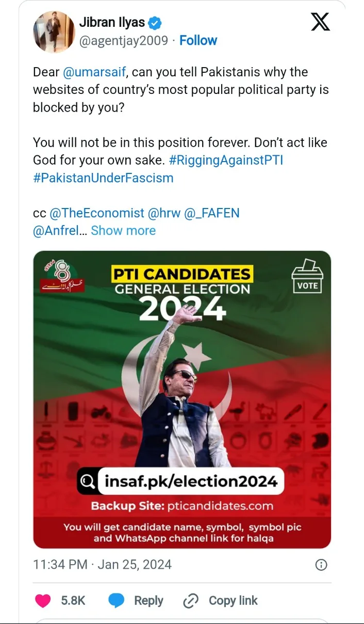Viewport: 364px width, 624px height.
Task: Open Jibran Ilyas profile picture
Action: click(54, 32)
